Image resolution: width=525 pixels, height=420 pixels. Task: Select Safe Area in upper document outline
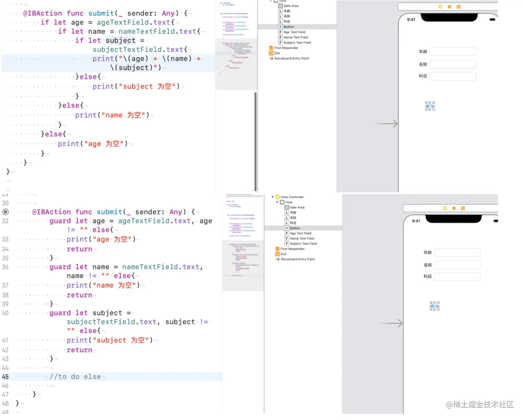click(x=288, y=6)
